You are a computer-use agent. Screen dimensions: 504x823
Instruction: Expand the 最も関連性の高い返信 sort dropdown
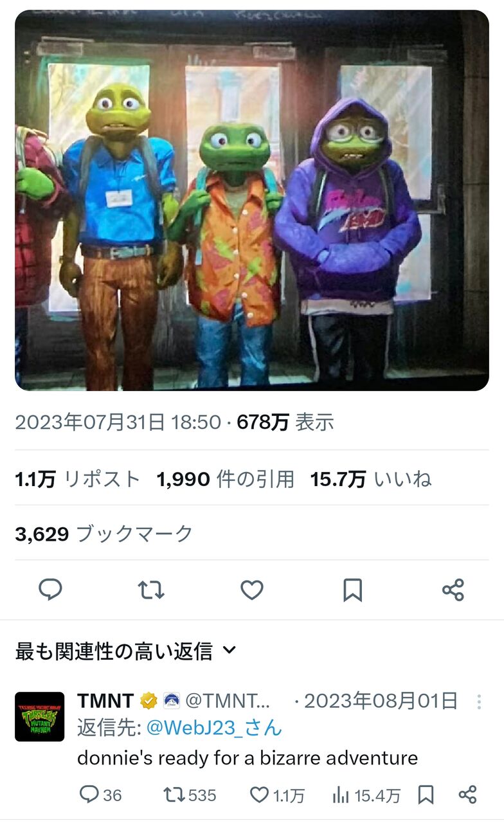click(x=126, y=651)
